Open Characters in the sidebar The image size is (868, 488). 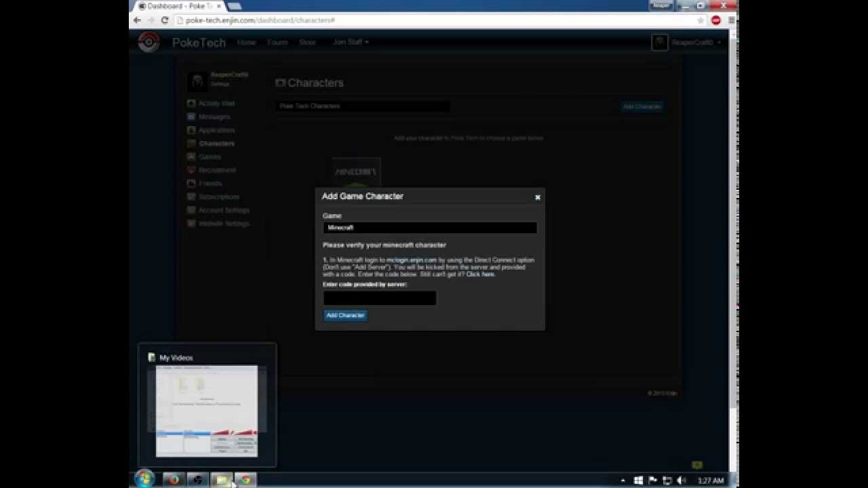pyautogui.click(x=216, y=144)
